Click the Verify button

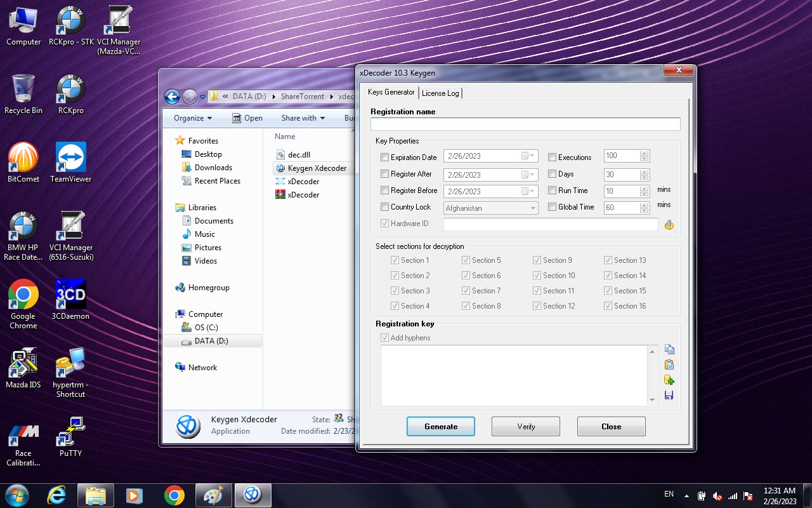526,427
